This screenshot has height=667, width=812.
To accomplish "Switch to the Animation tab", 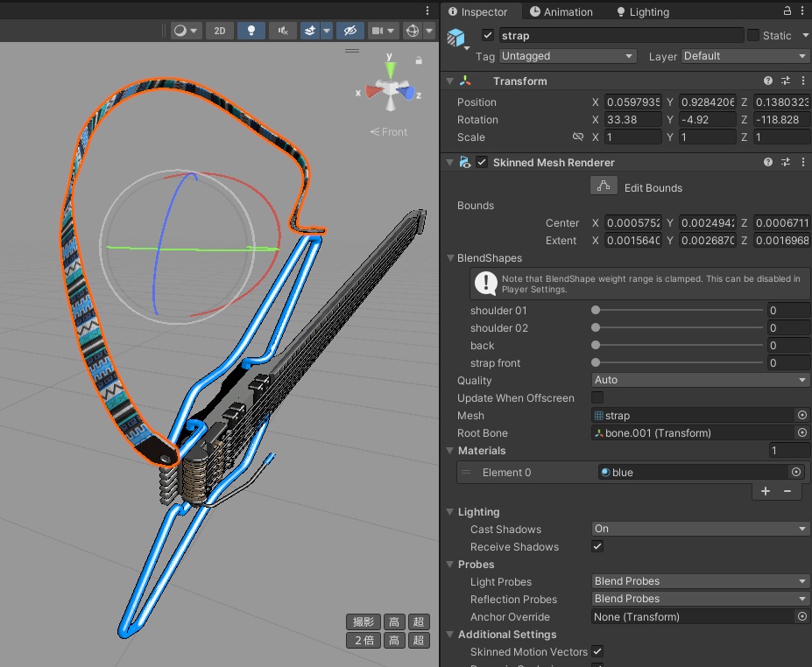I will [561, 11].
